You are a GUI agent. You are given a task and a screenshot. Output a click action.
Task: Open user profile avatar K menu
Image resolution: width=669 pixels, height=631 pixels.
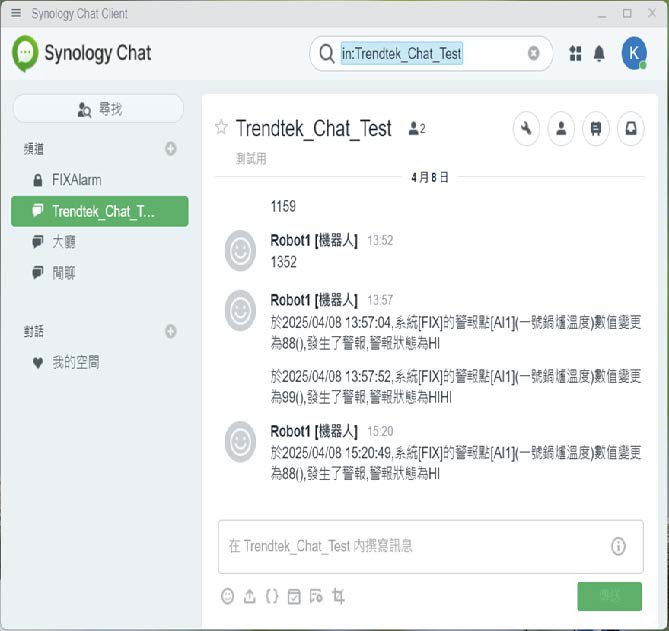pos(633,53)
